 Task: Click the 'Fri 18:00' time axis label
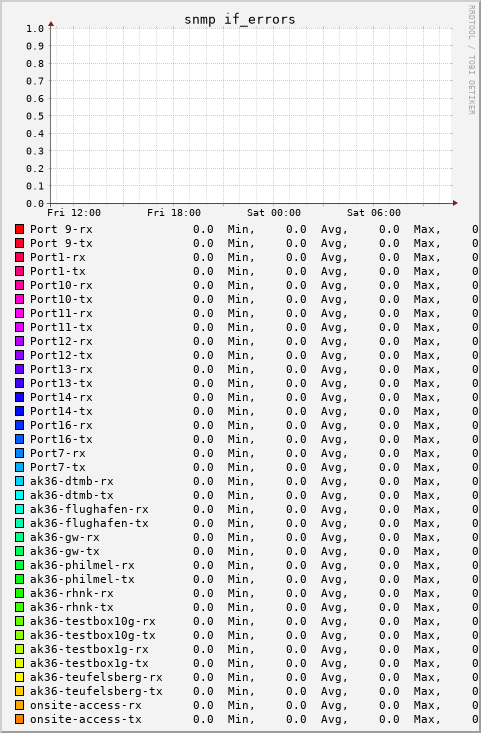[x=174, y=213]
